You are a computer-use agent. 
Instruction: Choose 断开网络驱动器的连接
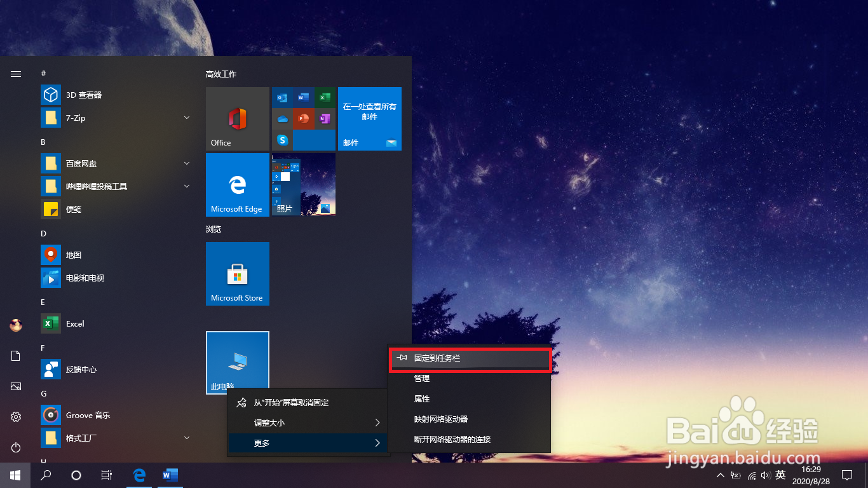[470, 440]
